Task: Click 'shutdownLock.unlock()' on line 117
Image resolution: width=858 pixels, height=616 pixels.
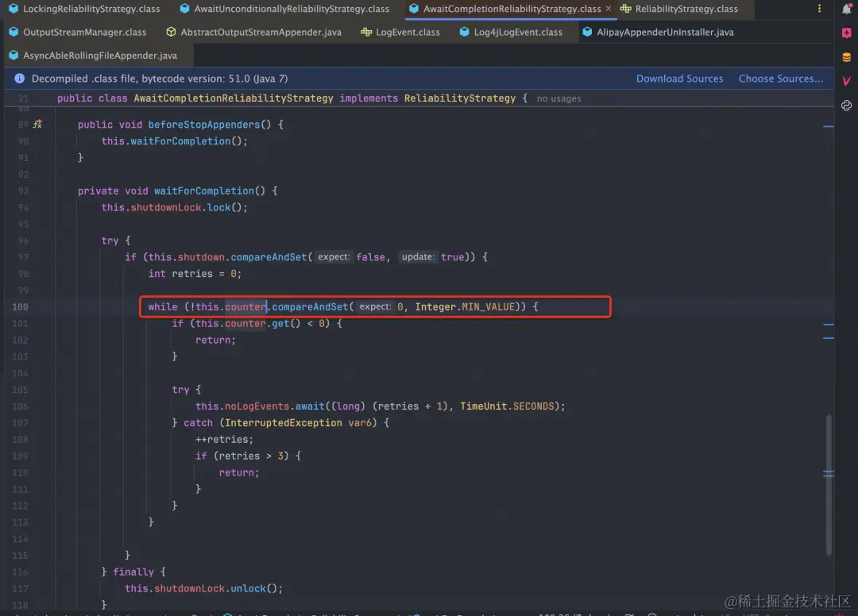Action: (215, 589)
